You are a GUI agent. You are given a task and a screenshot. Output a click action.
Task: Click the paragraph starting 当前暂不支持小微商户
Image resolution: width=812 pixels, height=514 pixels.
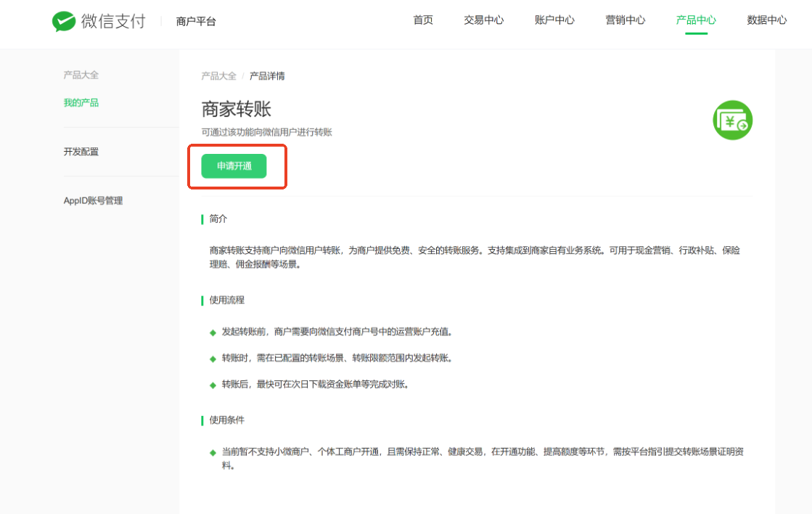tap(483, 459)
